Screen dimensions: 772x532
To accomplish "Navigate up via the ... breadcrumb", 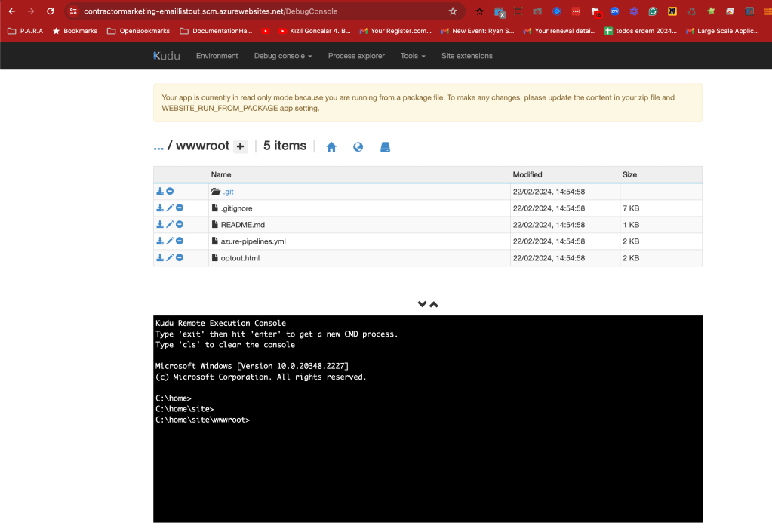I will point(158,146).
